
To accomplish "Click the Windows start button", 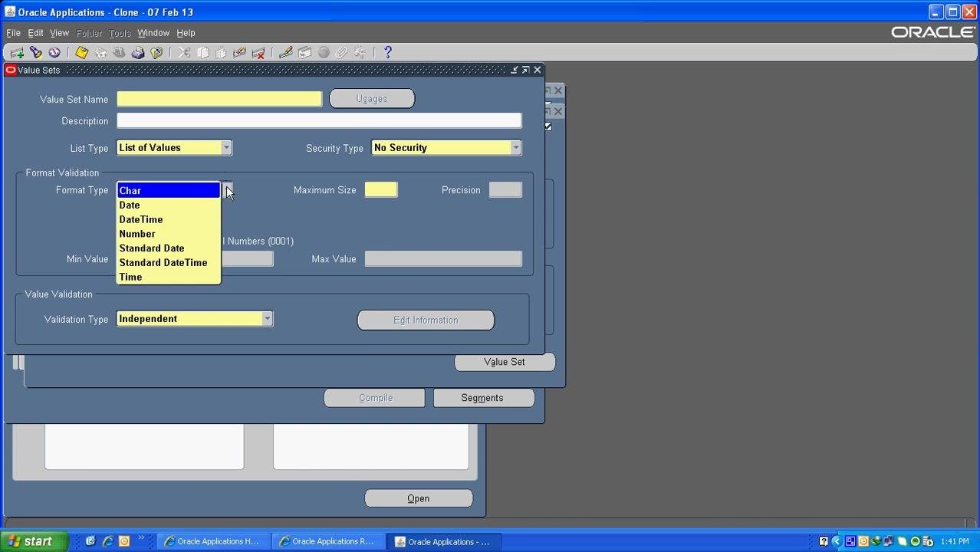I will [x=34, y=541].
